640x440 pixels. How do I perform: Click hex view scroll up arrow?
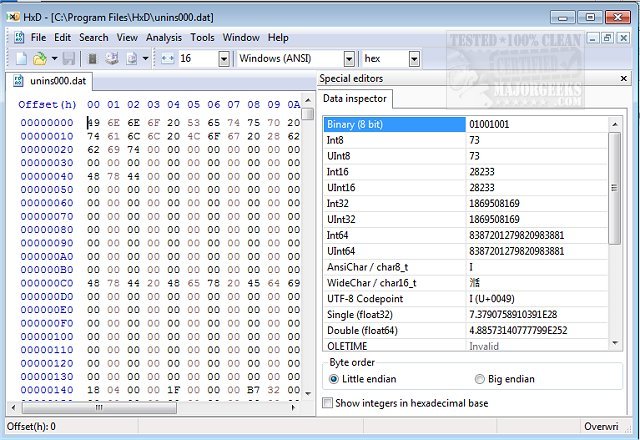click(x=309, y=100)
